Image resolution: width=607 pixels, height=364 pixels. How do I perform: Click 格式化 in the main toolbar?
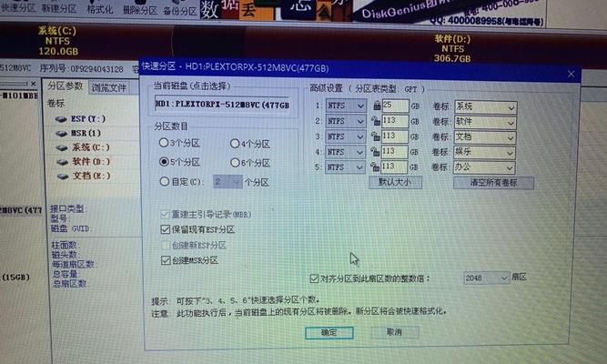pyautogui.click(x=100, y=9)
